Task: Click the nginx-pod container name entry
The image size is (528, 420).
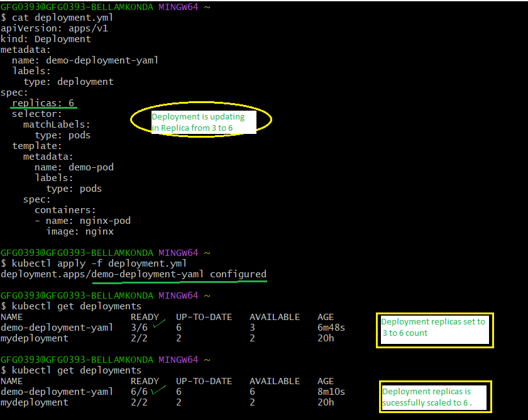Action: tap(82, 220)
